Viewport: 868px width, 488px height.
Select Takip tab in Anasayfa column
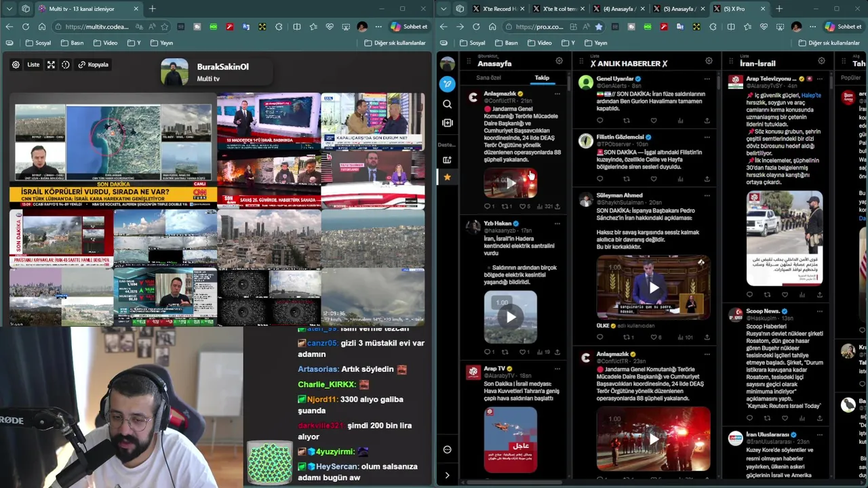[542, 78]
